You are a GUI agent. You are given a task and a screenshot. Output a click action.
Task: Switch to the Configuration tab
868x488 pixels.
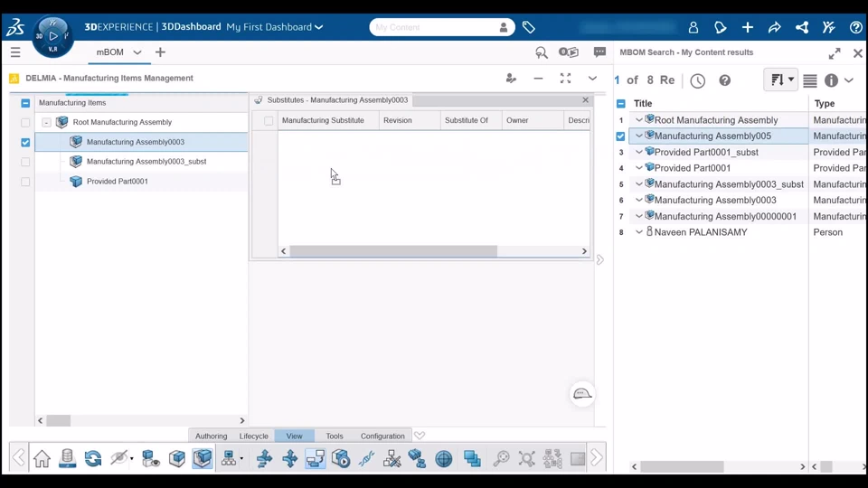tap(382, 436)
